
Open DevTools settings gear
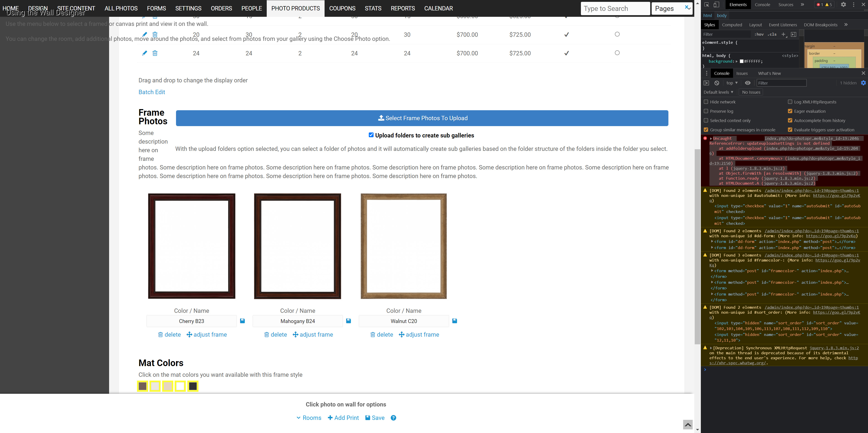pos(843,5)
